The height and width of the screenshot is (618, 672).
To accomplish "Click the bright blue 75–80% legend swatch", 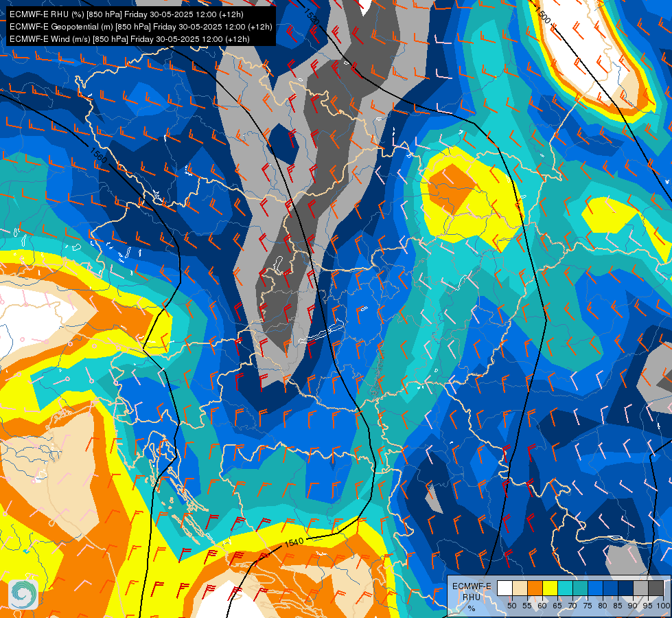I will coord(595,588).
